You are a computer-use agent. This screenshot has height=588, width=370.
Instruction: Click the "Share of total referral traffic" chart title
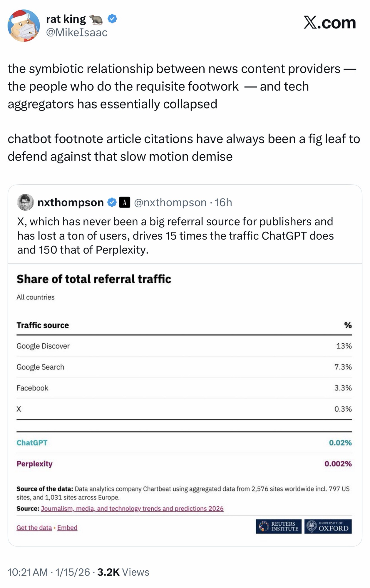coord(94,279)
